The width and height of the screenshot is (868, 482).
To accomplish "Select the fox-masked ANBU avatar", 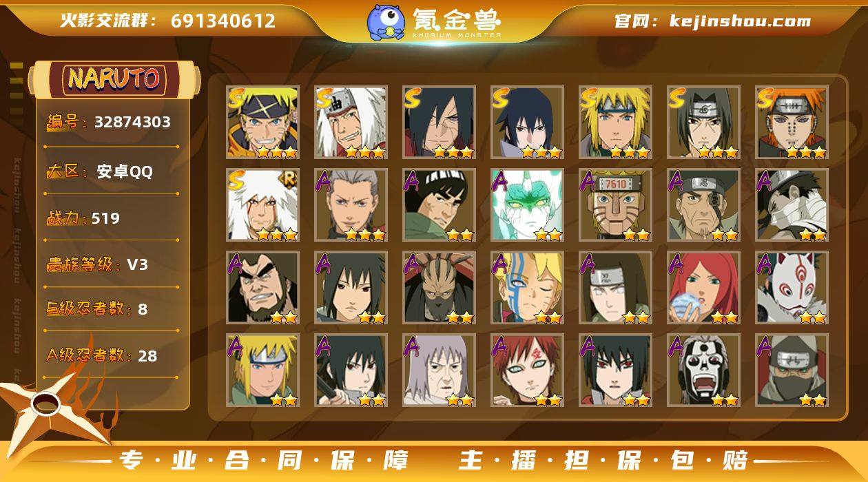I will (x=792, y=288).
